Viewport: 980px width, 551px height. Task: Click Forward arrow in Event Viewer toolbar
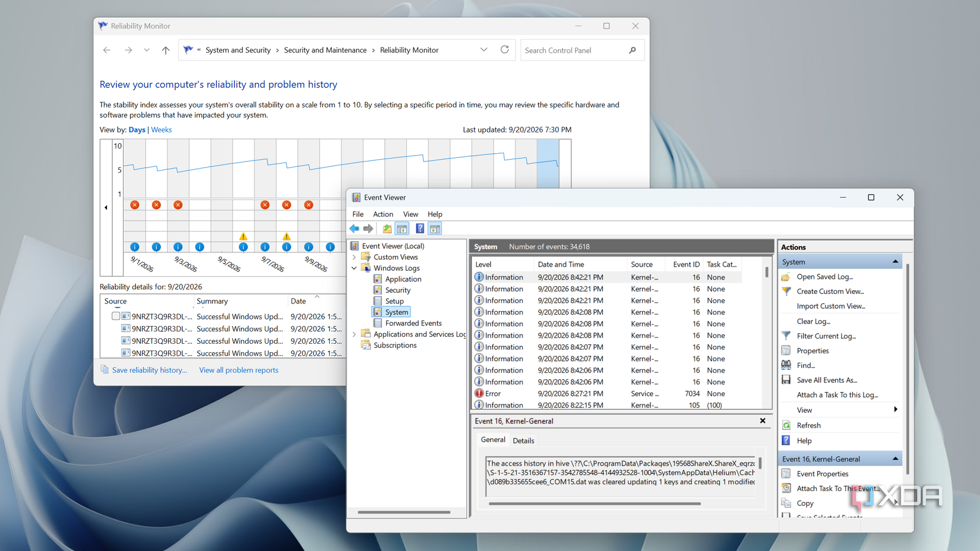pos(368,229)
